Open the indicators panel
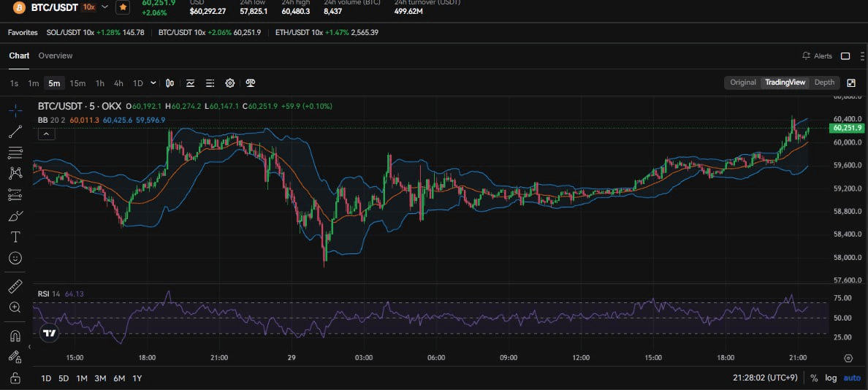Viewport: 868px width, 390px height. pos(190,83)
